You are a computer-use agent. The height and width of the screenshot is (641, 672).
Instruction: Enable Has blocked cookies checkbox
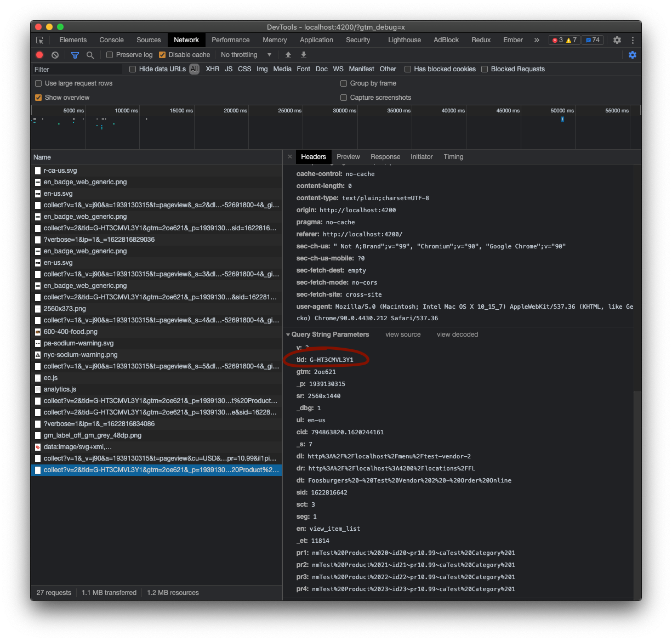click(408, 69)
